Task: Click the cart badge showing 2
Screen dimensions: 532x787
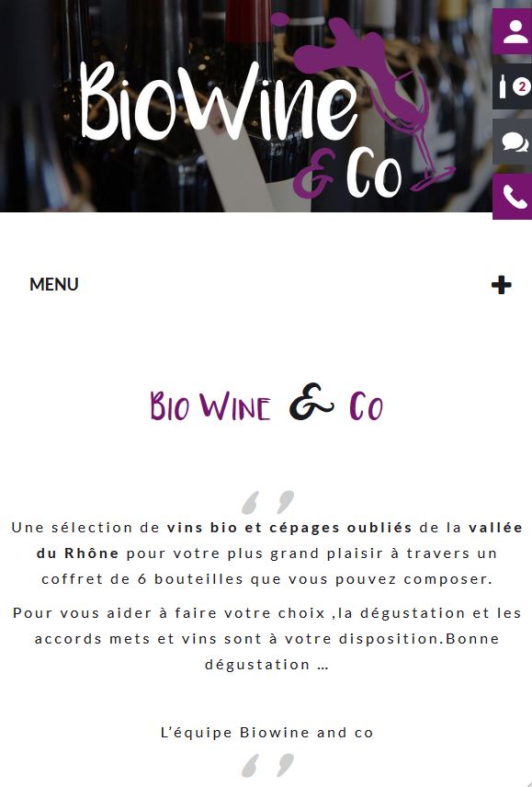Action: pos(522,86)
